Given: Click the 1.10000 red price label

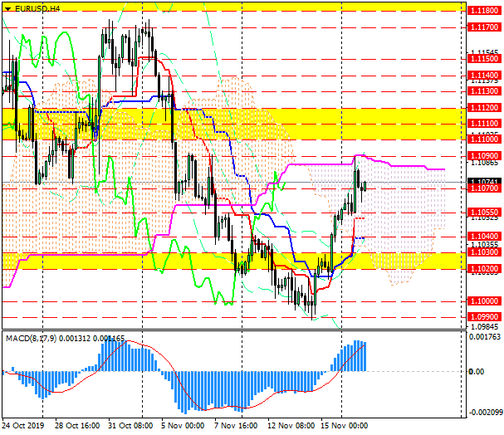Looking at the screenshot, I should click(x=482, y=301).
